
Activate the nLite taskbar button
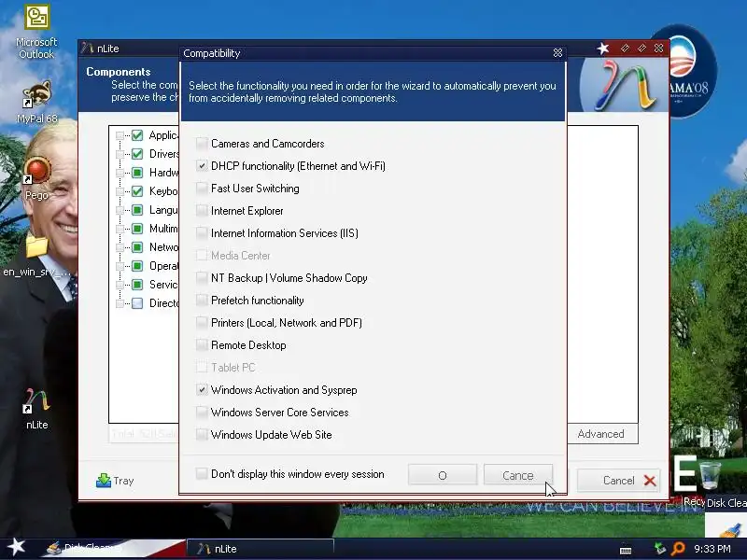(261, 549)
